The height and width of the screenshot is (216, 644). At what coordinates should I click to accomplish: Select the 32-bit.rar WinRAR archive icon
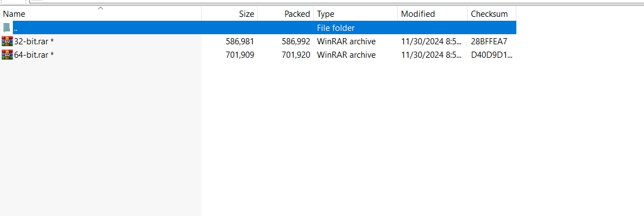pos(7,41)
